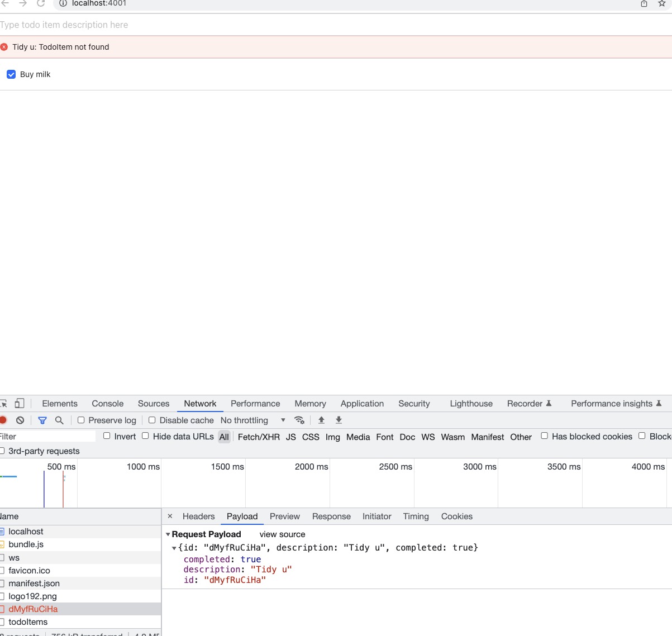
Task: Check the 3rd-party requests checkbox
Action: click(2, 451)
